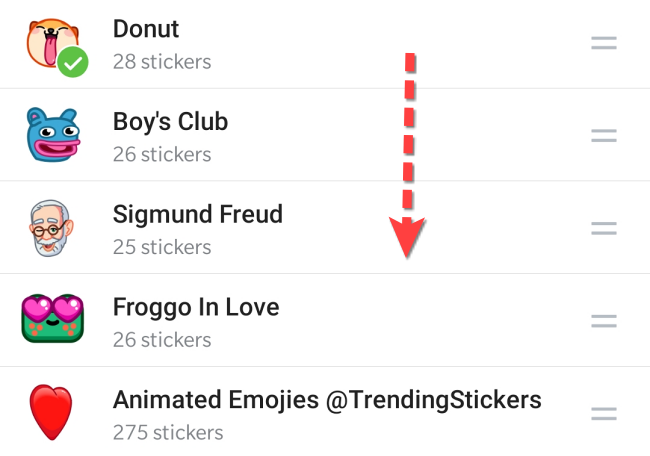Click the "275 stickers" count text

pos(167,433)
